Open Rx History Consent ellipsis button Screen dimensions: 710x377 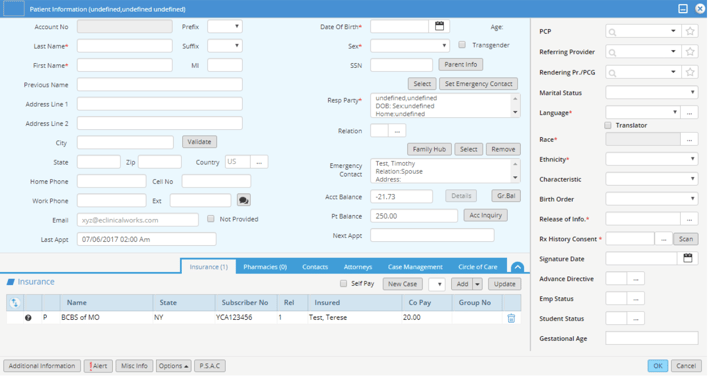[x=663, y=239]
